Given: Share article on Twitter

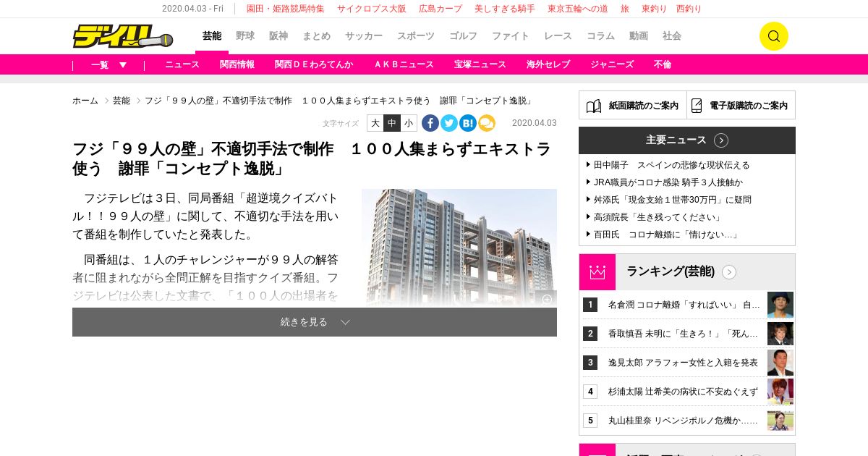Looking at the screenshot, I should [449, 123].
